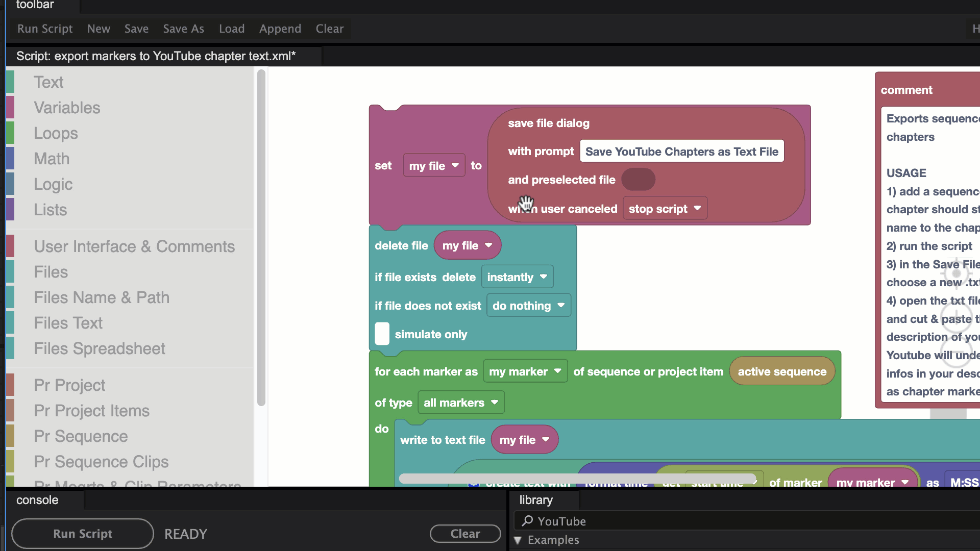Click the zoom out minus icon
This screenshot has width=980, height=551.
(957, 352)
